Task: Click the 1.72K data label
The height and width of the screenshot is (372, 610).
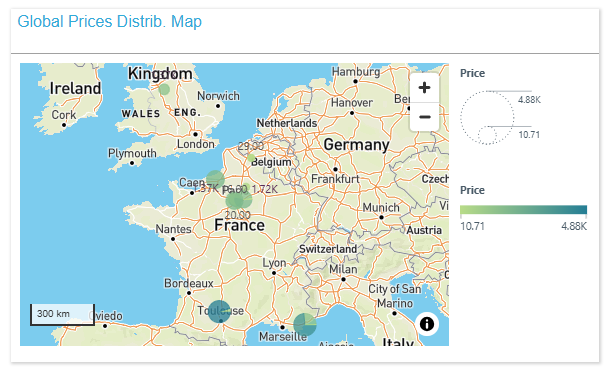Action: tap(265, 189)
